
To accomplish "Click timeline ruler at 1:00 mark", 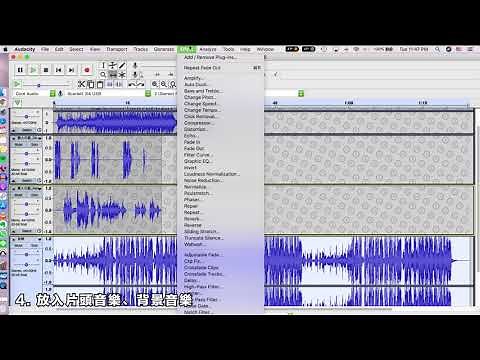I will point(349,103).
